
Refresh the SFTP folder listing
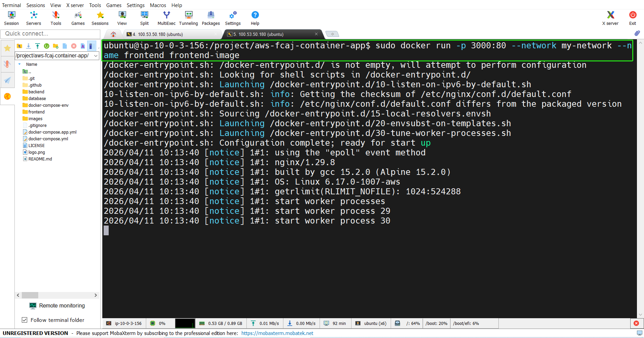tap(47, 46)
